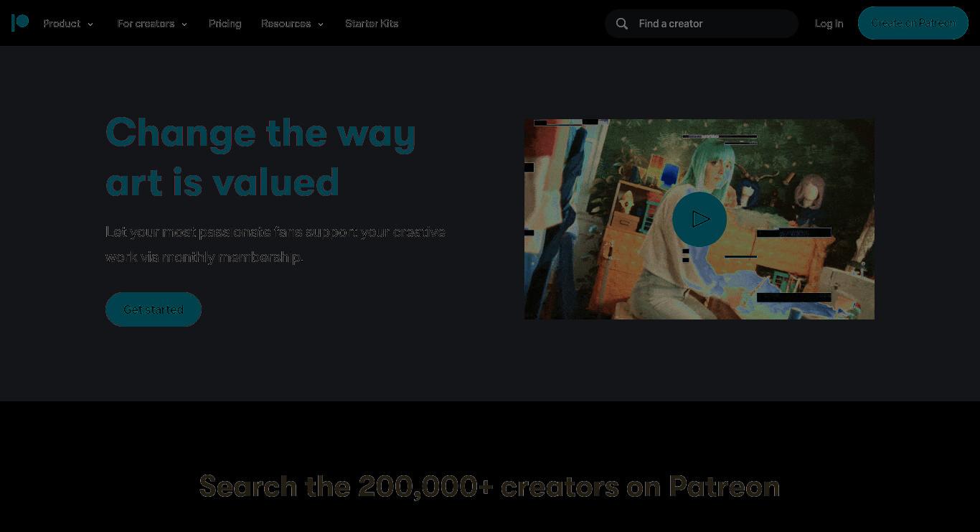Expand the Resources dropdown chevron
Screen dimensions: 980x532
click(x=321, y=24)
